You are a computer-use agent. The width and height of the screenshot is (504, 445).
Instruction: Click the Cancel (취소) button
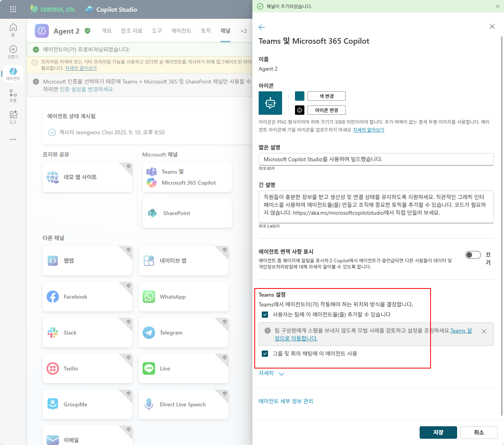coord(479,433)
